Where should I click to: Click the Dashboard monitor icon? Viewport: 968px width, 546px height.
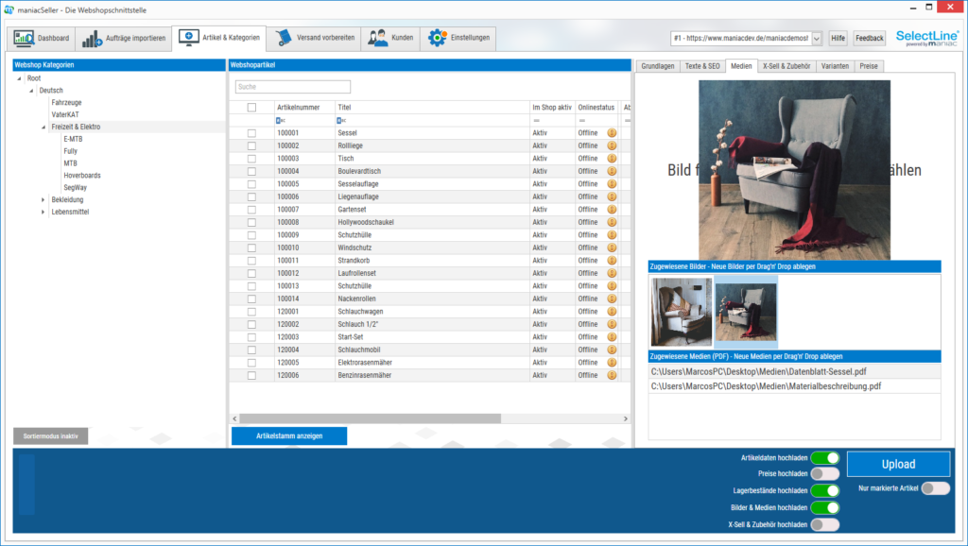[x=24, y=39]
